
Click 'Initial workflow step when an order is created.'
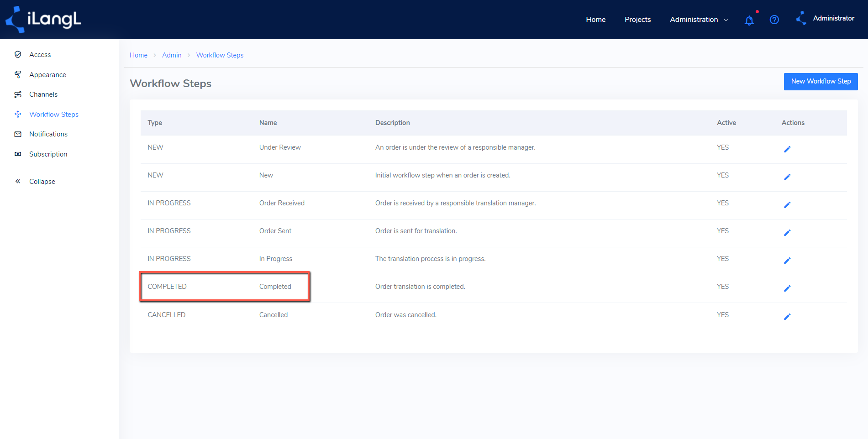[443, 175]
